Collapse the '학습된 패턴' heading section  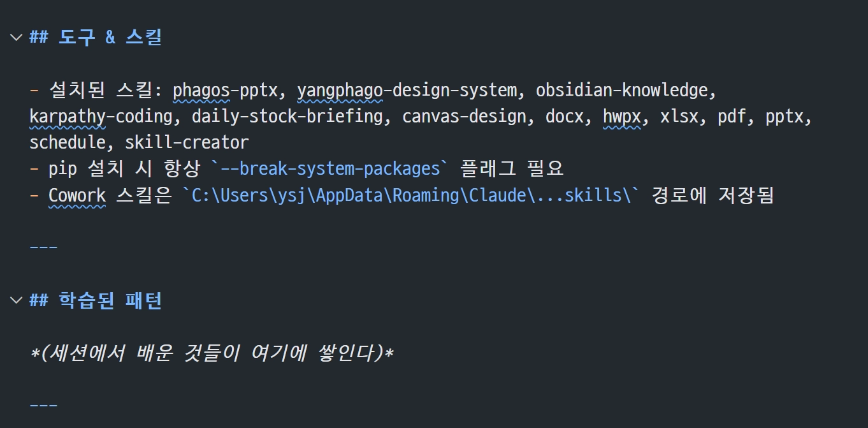pos(16,300)
